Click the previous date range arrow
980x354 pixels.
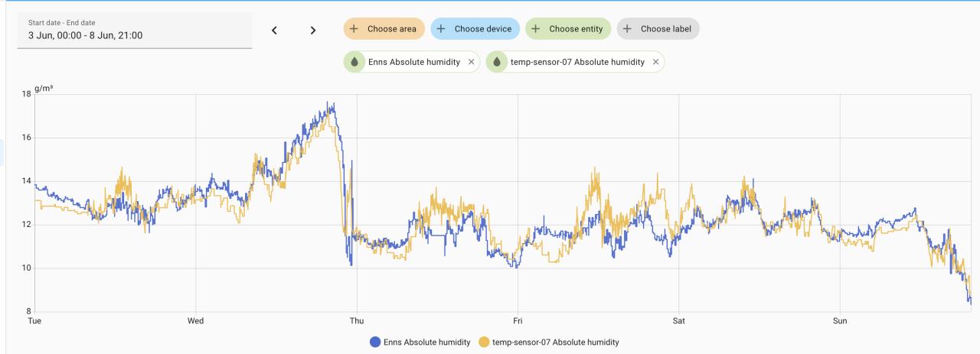tap(274, 30)
